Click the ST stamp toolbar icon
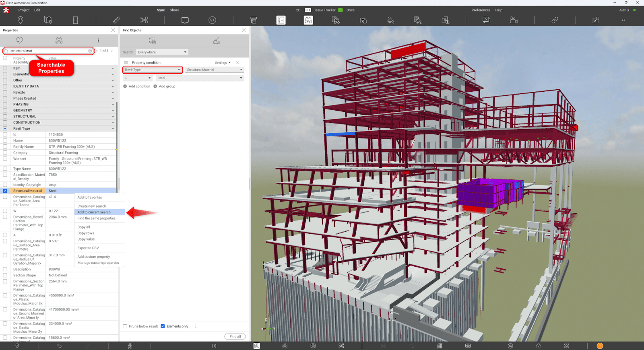Screen dimensions: 644x350 tap(212, 20)
